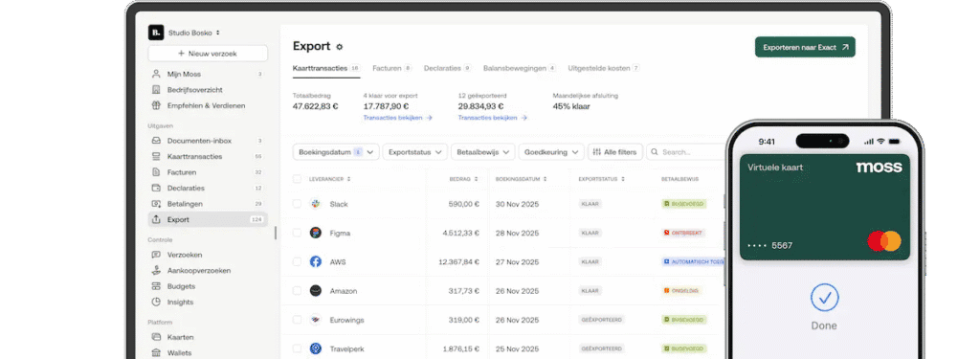980x359 pixels.
Task: Open Mijn Moss in the sidebar
Action: (208, 74)
